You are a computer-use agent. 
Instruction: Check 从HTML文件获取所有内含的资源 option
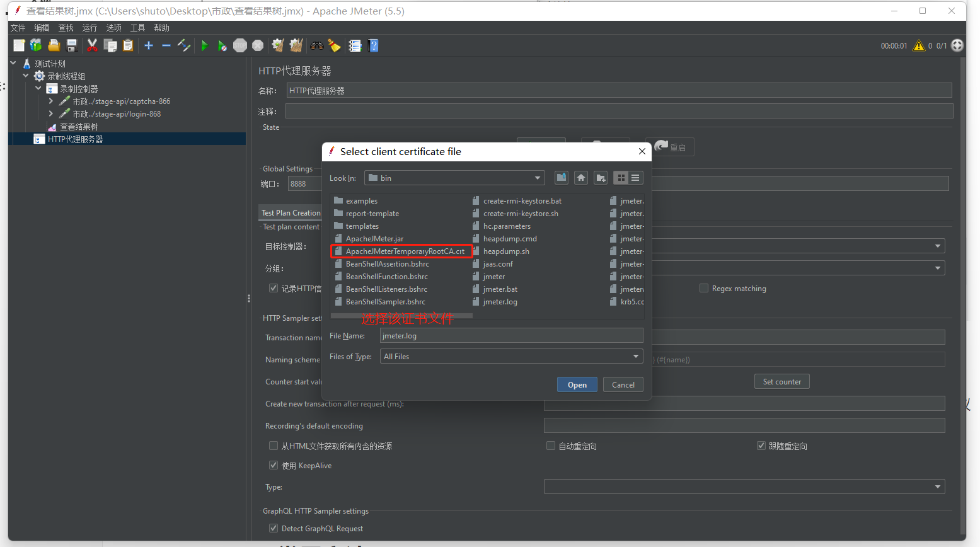274,446
